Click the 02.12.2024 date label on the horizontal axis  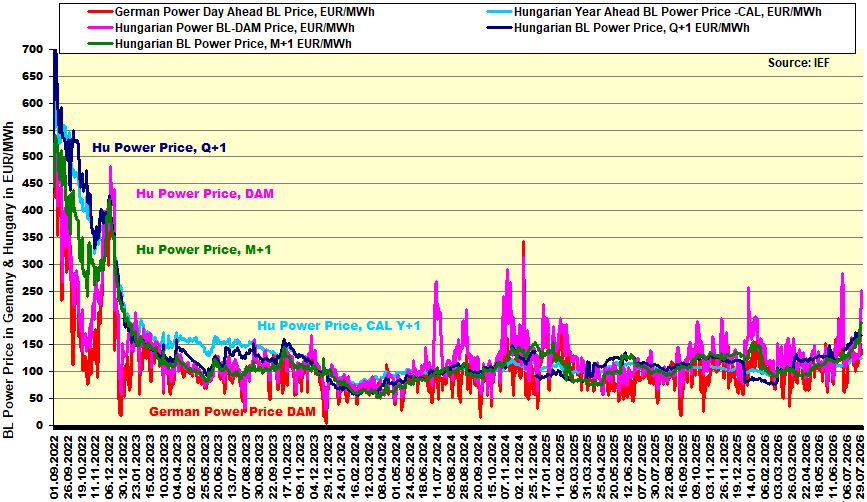tap(519, 467)
